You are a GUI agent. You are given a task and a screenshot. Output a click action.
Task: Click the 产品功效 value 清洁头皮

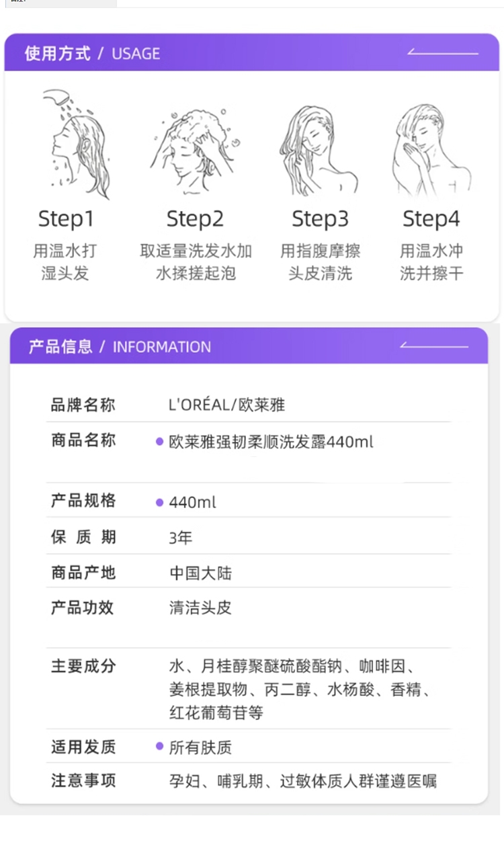tap(200, 608)
